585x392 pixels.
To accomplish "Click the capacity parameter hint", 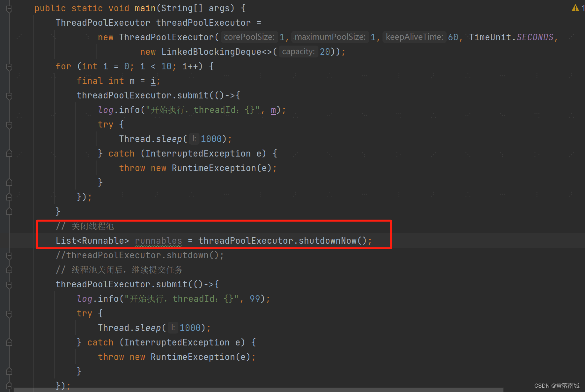I will tap(298, 52).
